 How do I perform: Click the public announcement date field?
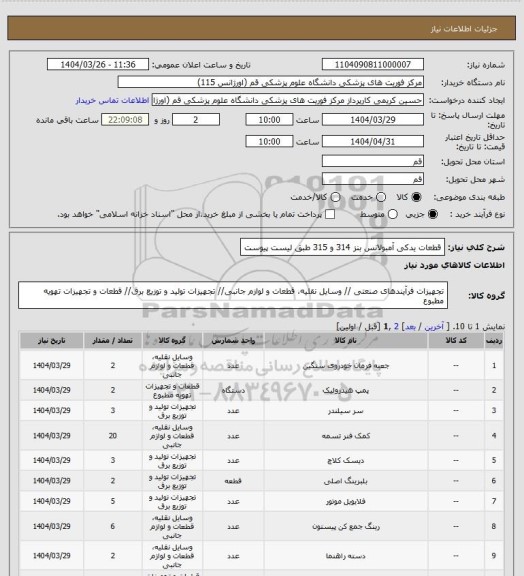[98, 64]
